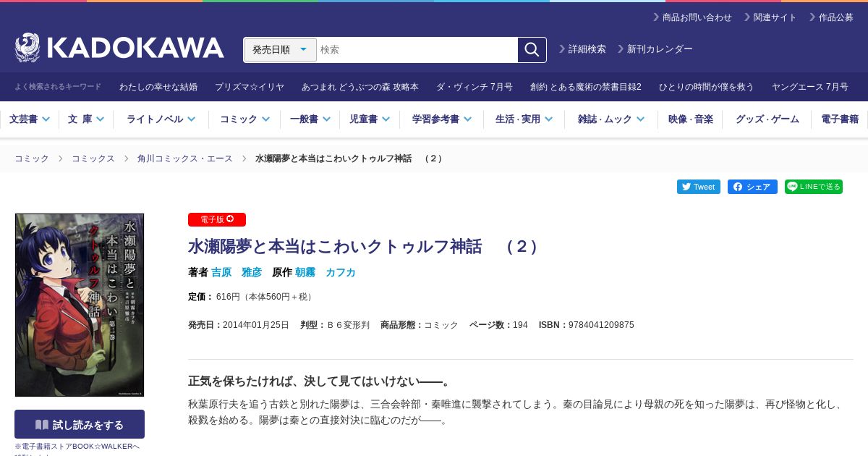Expand the 児童書 menu
868x456 pixels.
(x=370, y=119)
